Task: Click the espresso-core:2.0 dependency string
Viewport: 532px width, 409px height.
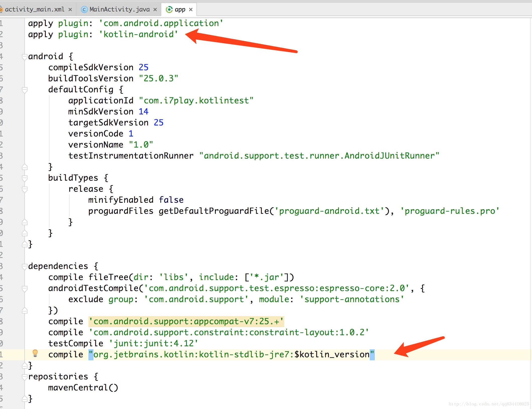Action: coord(277,288)
